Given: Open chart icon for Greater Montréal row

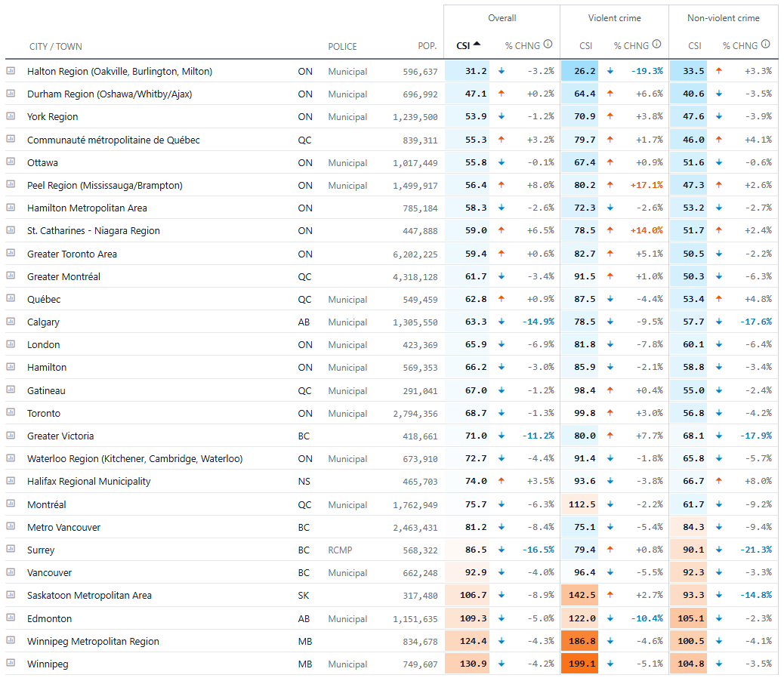Looking at the screenshot, I should [11, 276].
